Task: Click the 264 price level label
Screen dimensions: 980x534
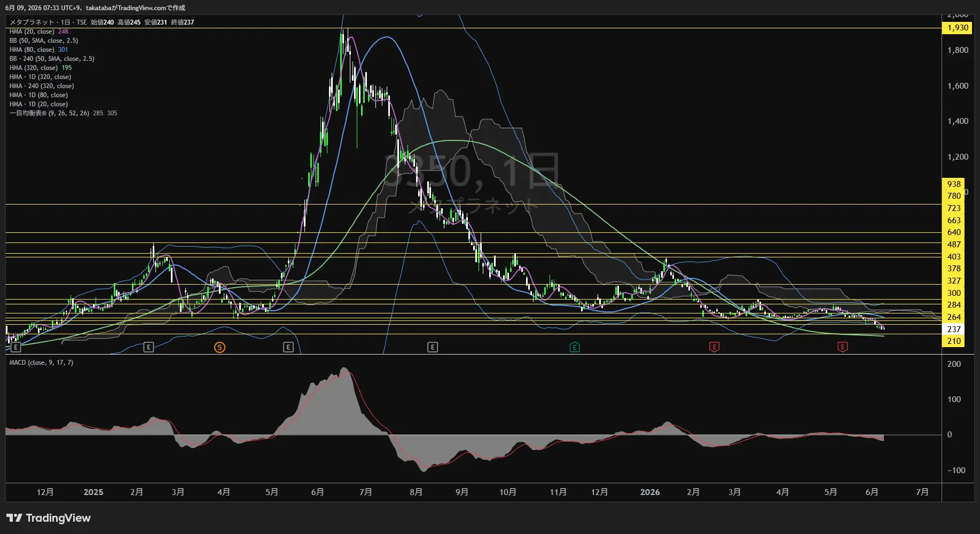Action: pos(954,317)
